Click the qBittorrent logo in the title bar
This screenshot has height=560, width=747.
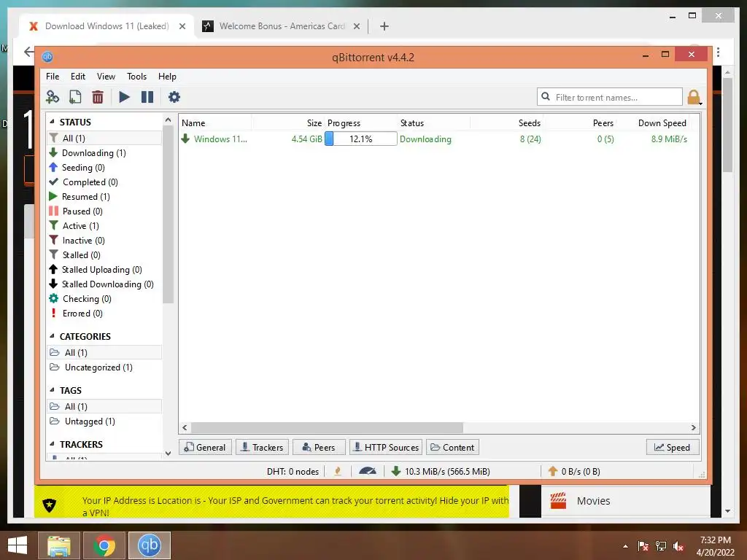tap(47, 57)
